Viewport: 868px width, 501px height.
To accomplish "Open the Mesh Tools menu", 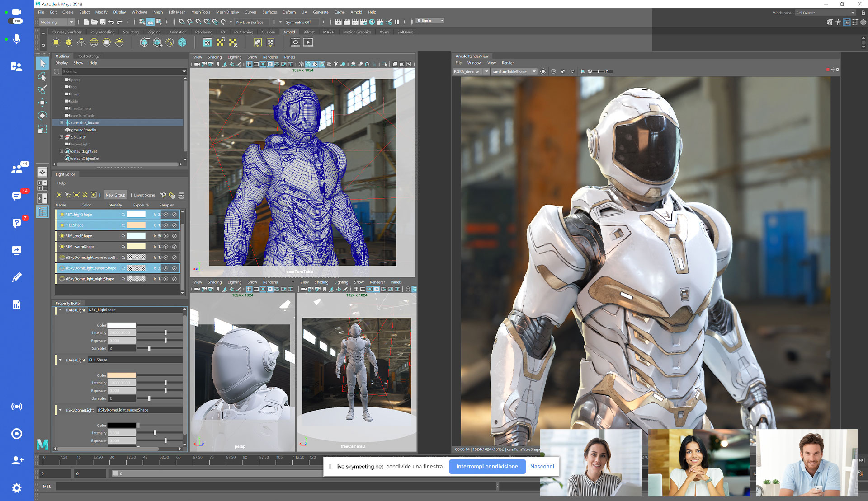I will pyautogui.click(x=200, y=12).
